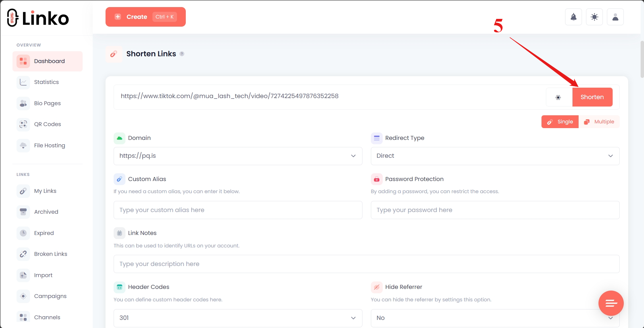Expand the Domain dropdown

238,156
